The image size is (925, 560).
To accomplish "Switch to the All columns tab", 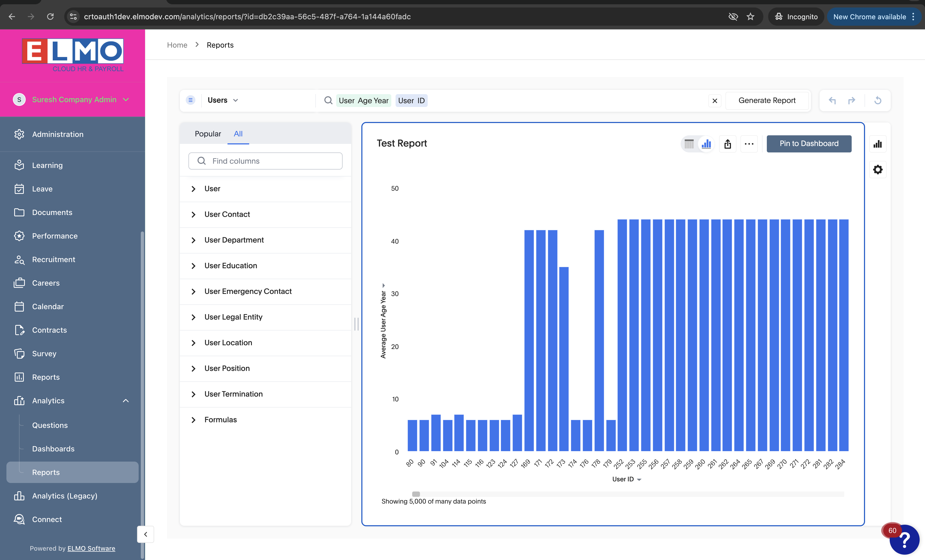I will (x=238, y=134).
